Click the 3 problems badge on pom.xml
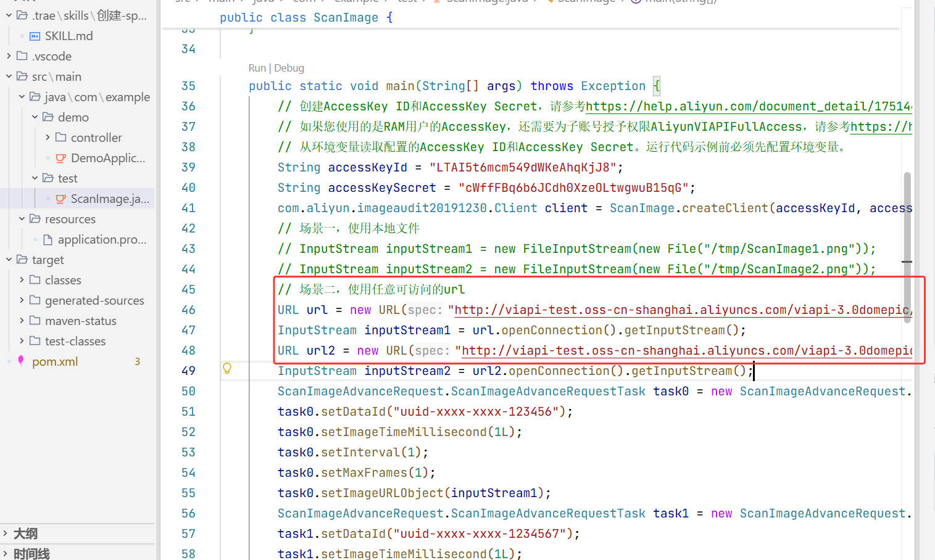This screenshot has height=560, width=935. point(138,361)
